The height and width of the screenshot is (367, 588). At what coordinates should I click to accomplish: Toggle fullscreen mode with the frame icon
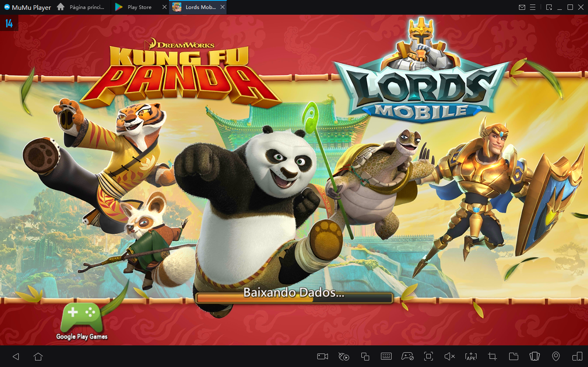(x=428, y=356)
